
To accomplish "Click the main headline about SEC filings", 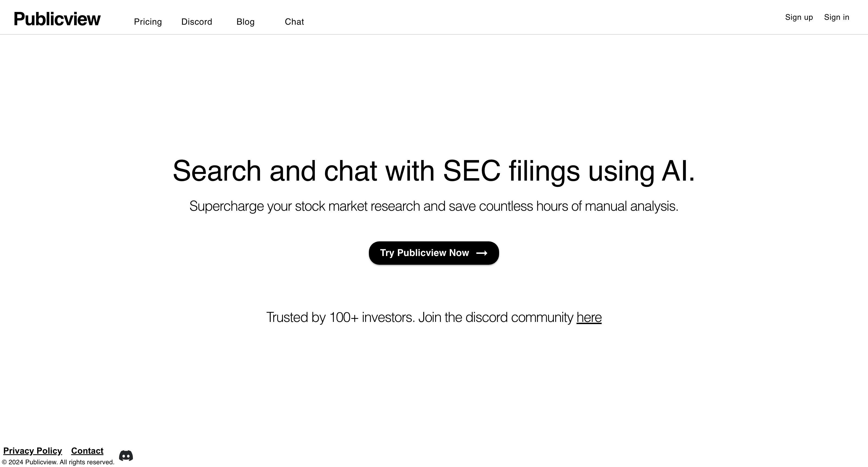I will pos(434,171).
